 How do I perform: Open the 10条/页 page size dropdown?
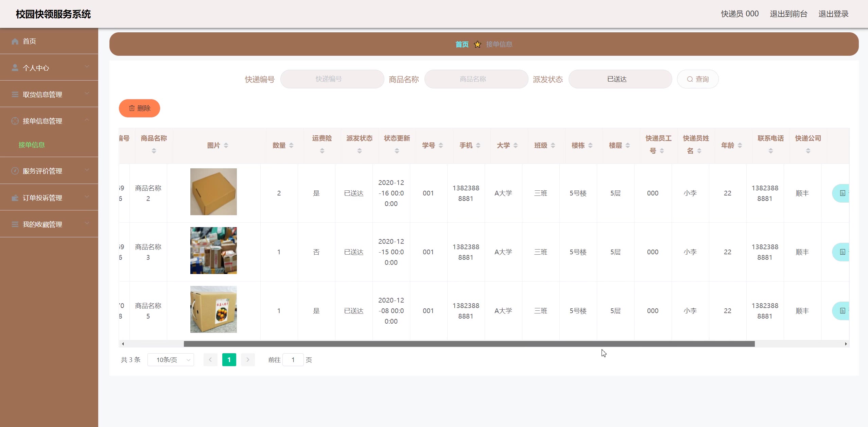point(171,360)
